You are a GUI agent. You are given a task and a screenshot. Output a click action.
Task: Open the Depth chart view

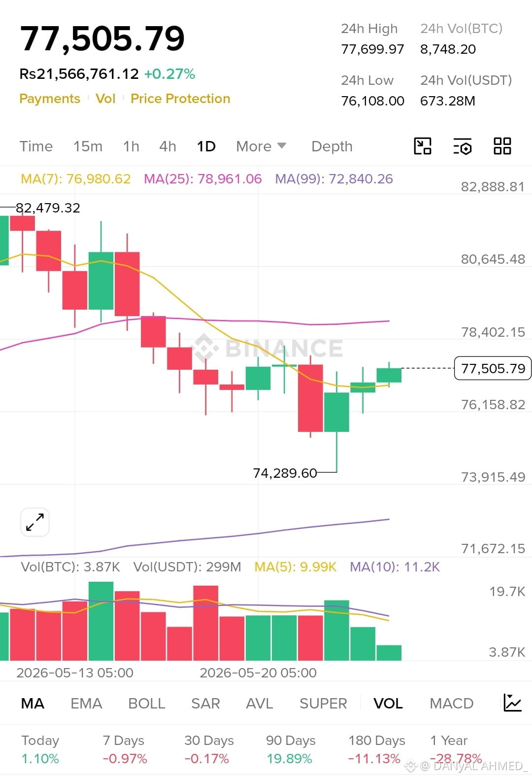[332, 146]
